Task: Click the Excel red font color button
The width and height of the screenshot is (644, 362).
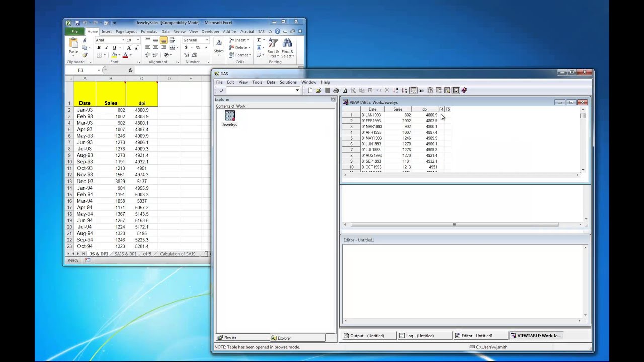Action: (x=125, y=55)
